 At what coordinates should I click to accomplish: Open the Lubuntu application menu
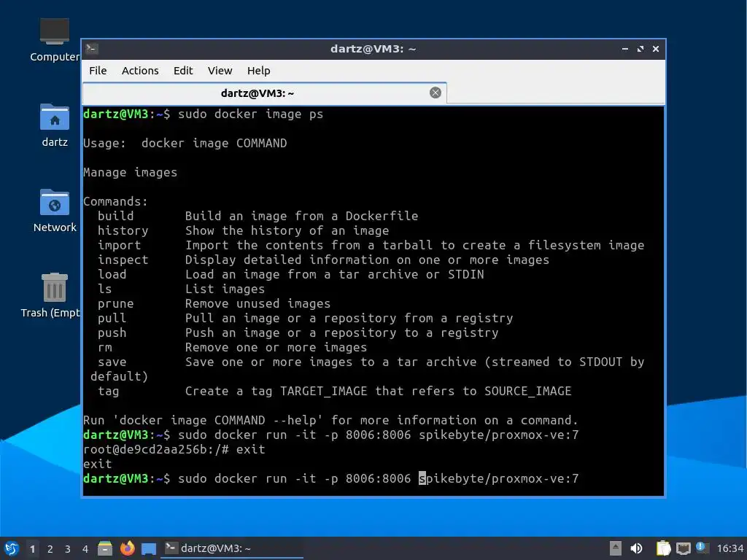12,548
